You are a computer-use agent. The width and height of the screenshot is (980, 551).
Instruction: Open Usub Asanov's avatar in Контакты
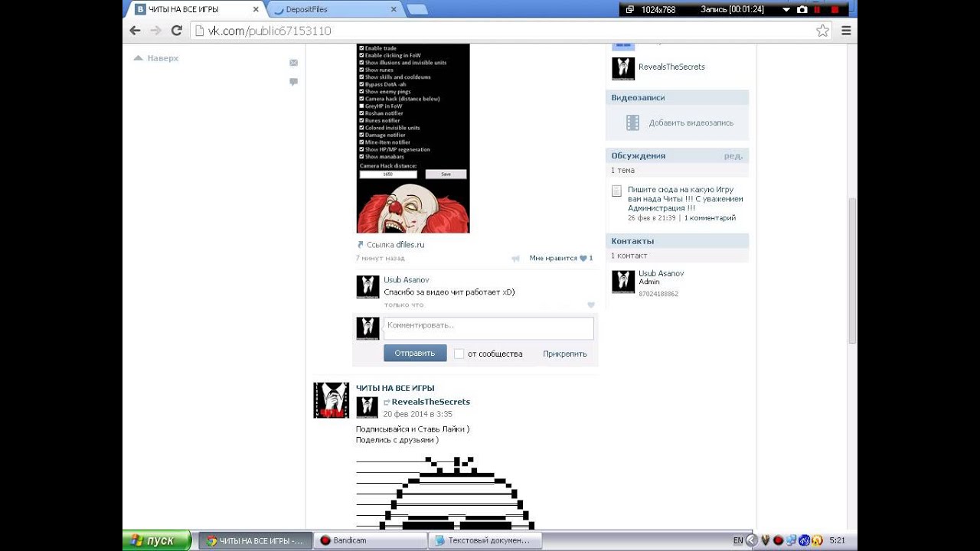tap(623, 282)
